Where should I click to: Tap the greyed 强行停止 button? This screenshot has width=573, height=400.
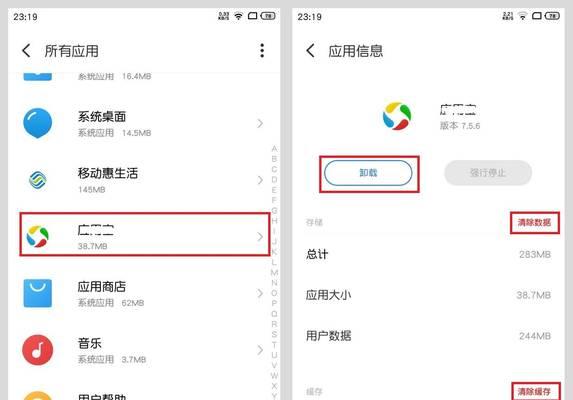tap(488, 173)
